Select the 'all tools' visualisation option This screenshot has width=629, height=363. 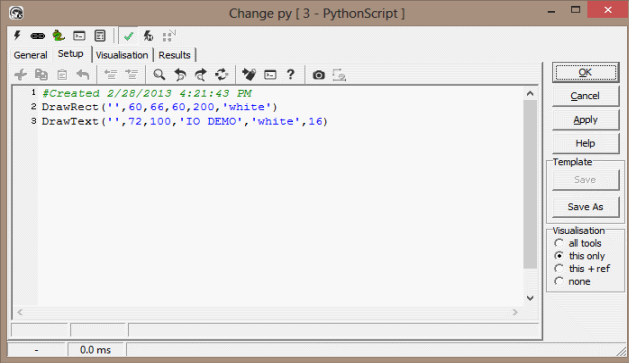[578, 243]
